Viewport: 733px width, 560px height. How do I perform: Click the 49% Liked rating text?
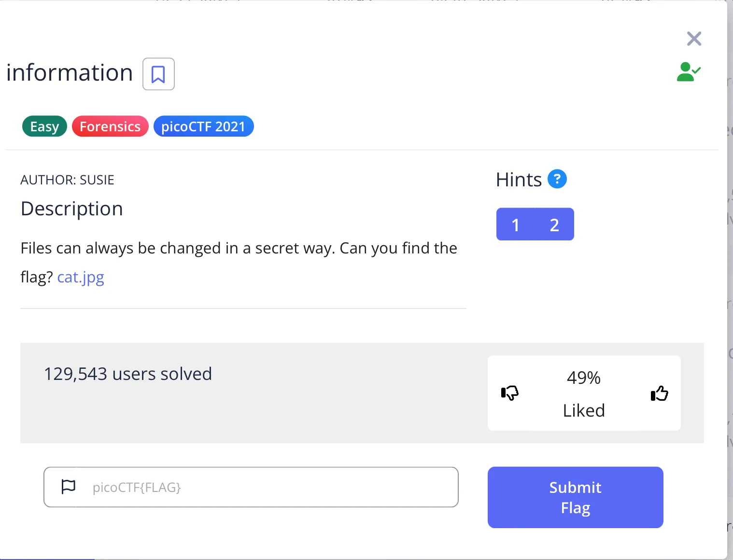584,393
